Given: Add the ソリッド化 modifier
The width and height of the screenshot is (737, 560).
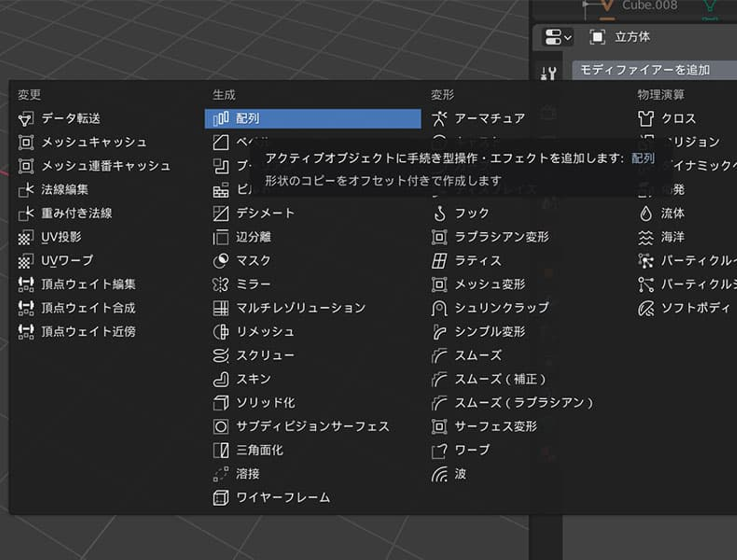Looking at the screenshot, I should click(265, 403).
